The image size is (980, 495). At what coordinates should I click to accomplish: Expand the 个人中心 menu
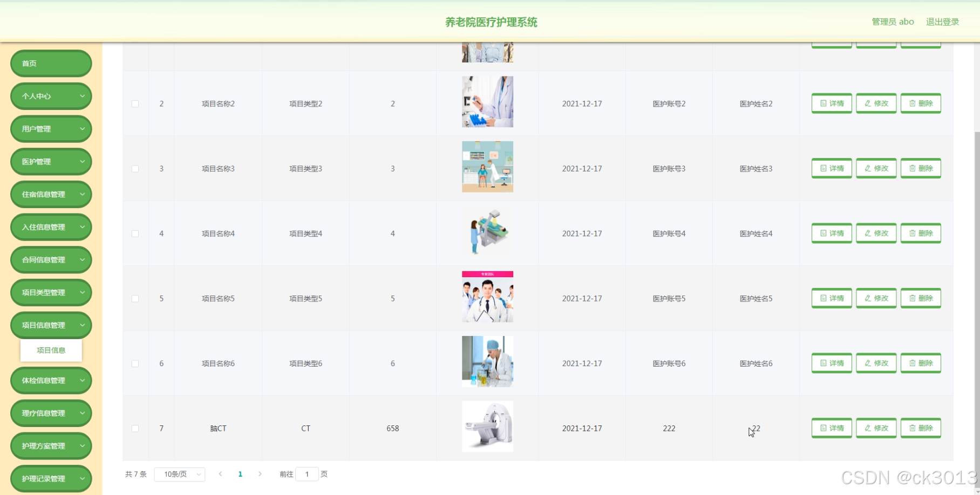(x=51, y=97)
